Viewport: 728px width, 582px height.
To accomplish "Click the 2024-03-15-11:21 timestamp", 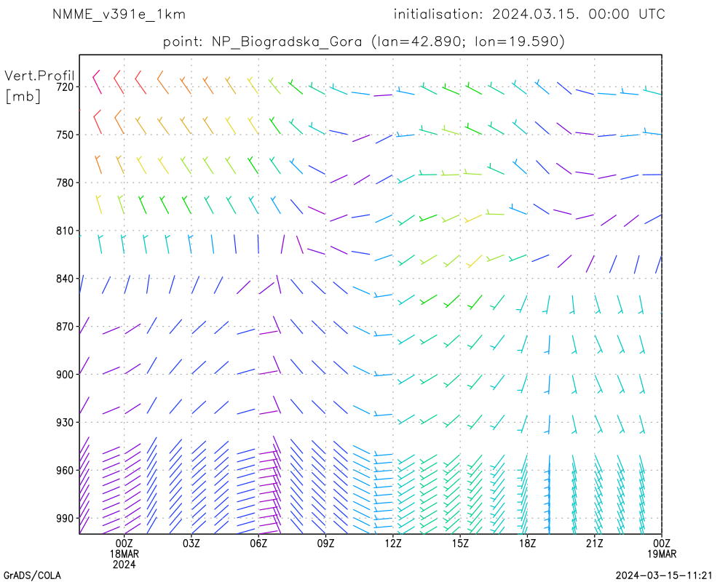I will tap(664, 575).
